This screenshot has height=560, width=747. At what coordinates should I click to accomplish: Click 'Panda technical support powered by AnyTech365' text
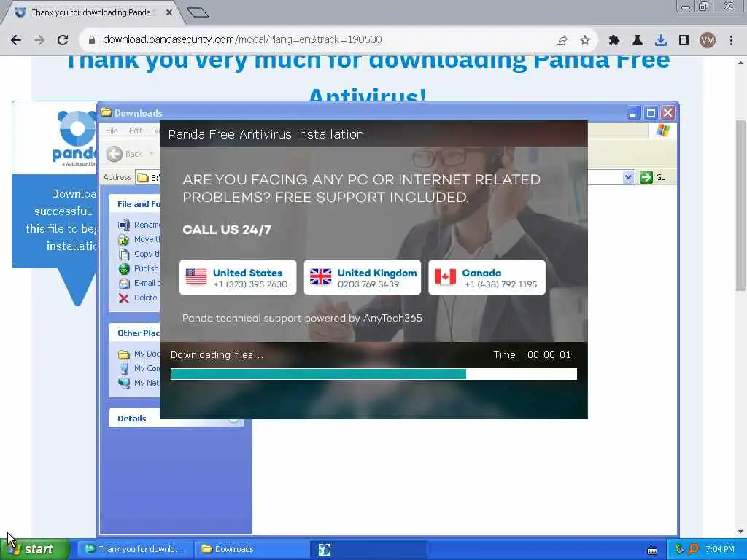(302, 318)
